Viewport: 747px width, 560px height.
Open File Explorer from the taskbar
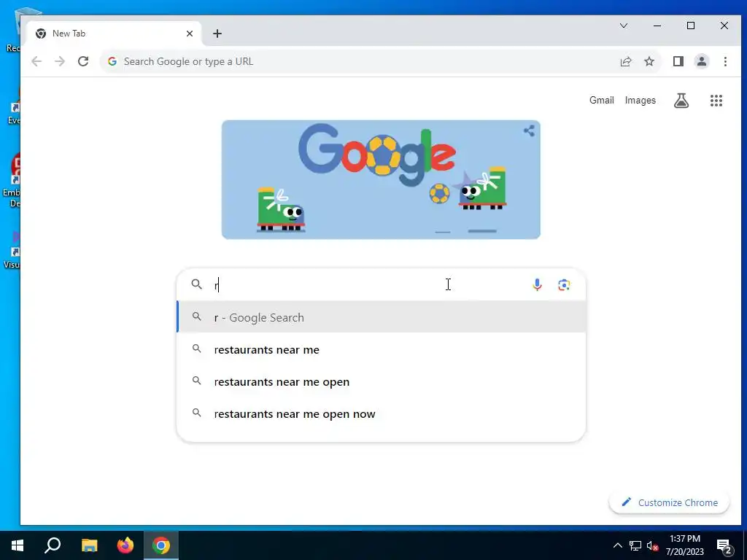89,545
